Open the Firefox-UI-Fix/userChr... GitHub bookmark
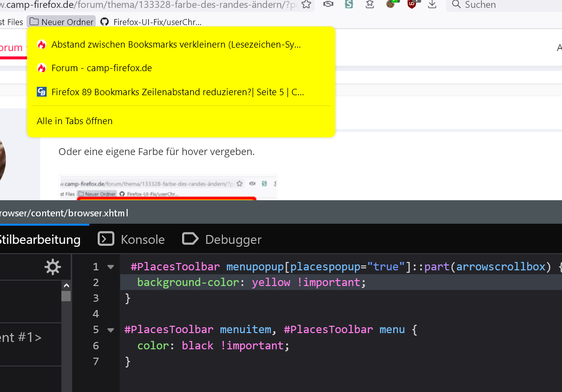This screenshot has width=562, height=392. pos(151,22)
